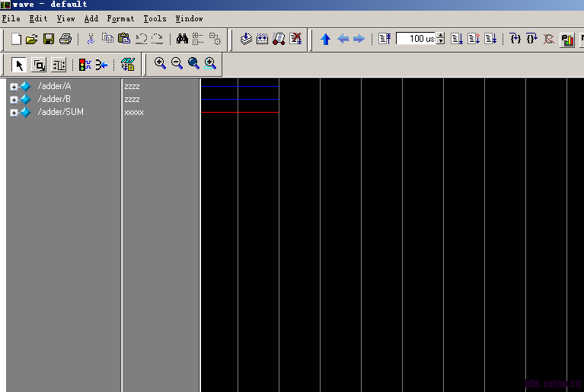Image resolution: width=584 pixels, height=392 pixels.
Task: Click the Undo arrow icon
Action: (141, 39)
